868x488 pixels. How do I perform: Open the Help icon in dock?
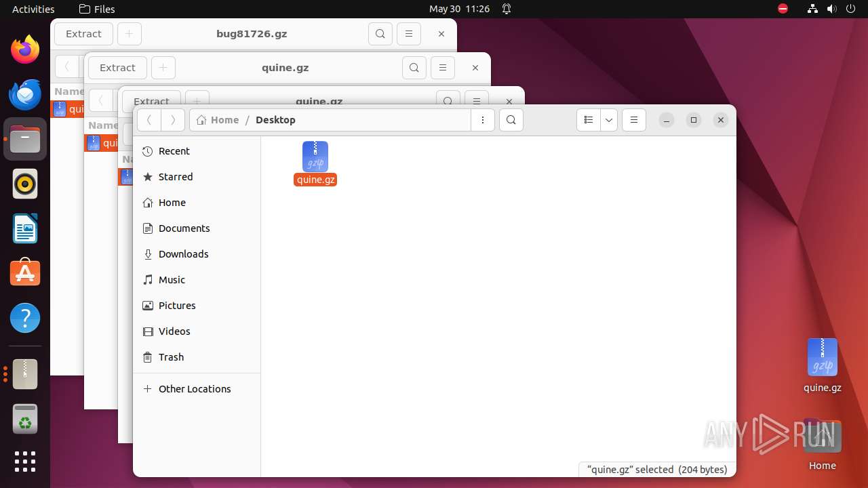25,318
